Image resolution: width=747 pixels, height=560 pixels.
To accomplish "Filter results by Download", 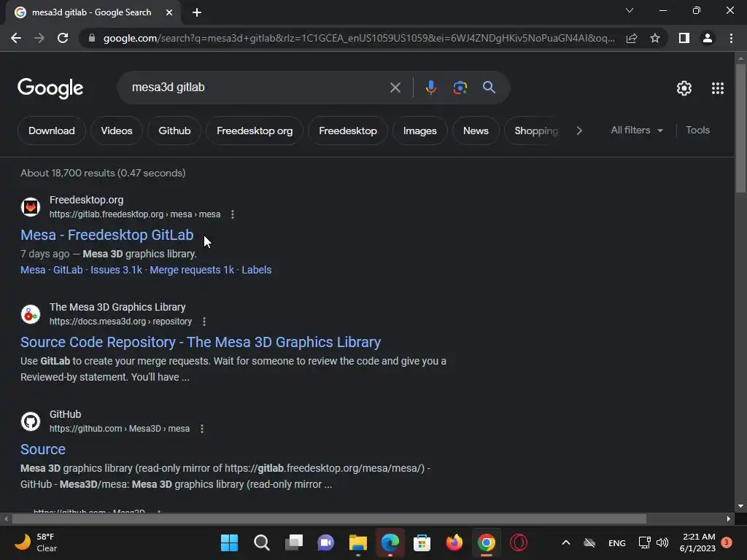I will (52, 131).
